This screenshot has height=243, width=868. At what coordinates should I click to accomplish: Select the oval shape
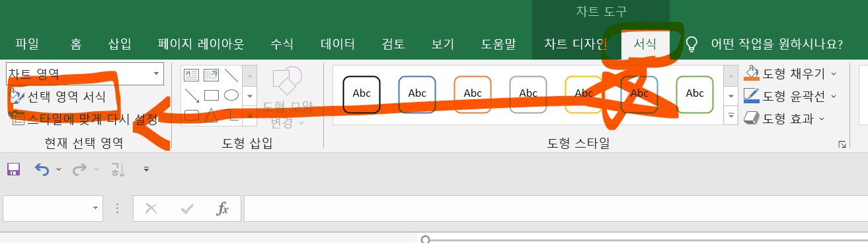[x=231, y=95]
